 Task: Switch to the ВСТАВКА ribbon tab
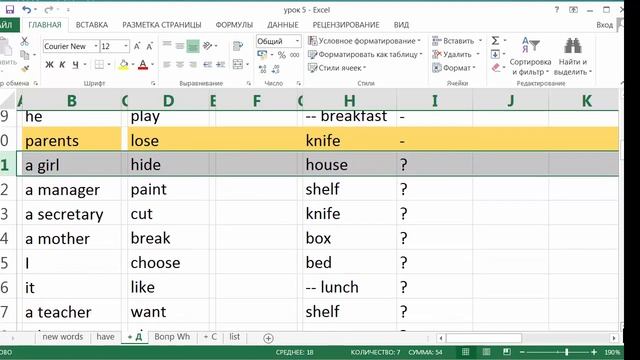point(92,25)
